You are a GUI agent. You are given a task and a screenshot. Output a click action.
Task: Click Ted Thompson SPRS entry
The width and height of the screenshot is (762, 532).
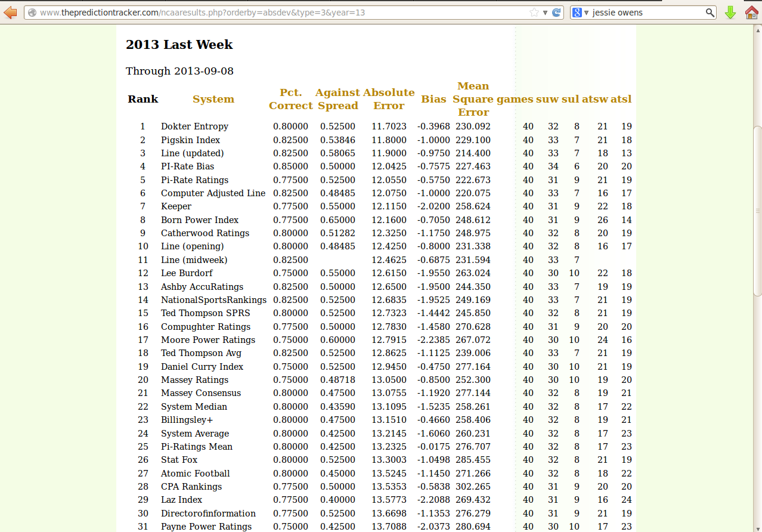click(206, 313)
